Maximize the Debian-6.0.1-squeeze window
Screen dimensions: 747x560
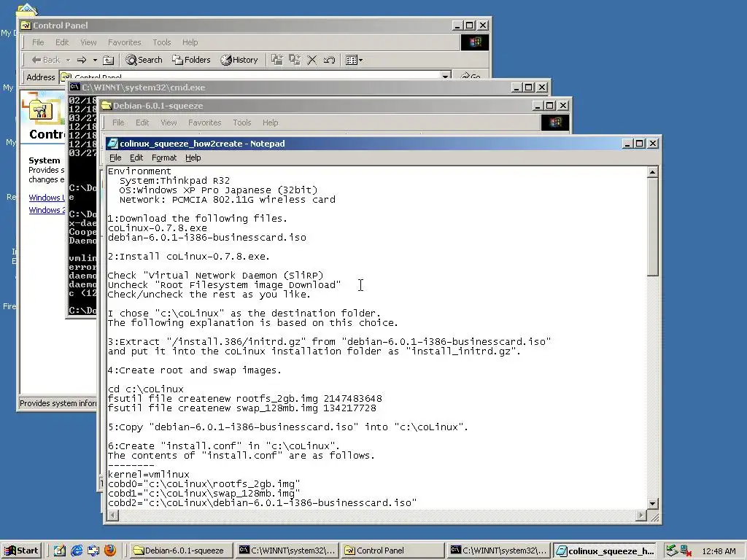pos(550,105)
